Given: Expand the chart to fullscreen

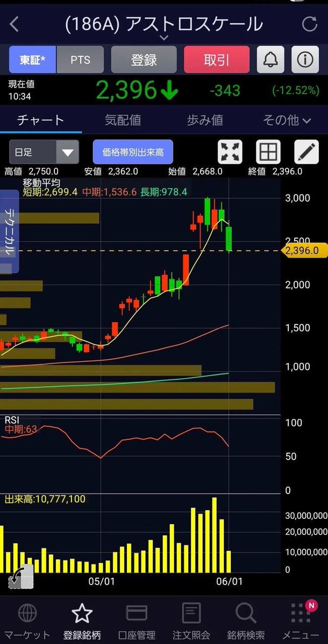Looking at the screenshot, I should [x=230, y=152].
